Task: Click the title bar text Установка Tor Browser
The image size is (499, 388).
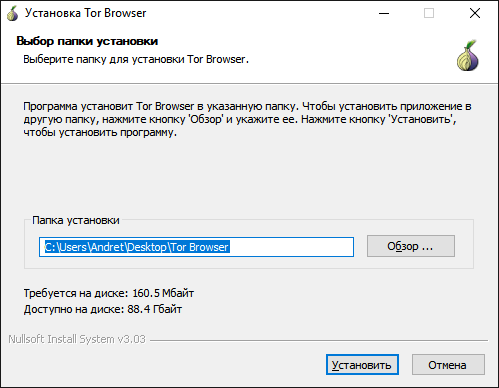Action: point(86,13)
